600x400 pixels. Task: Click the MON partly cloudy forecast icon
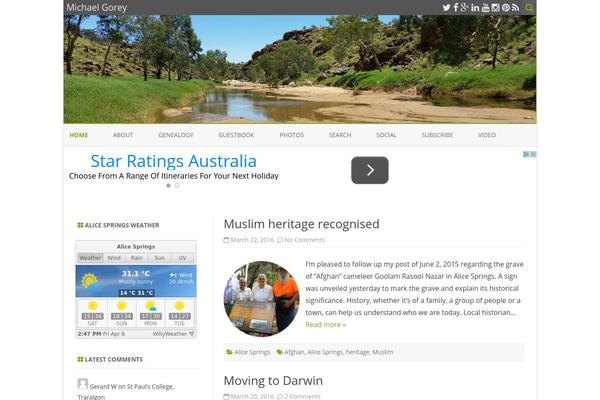click(151, 305)
